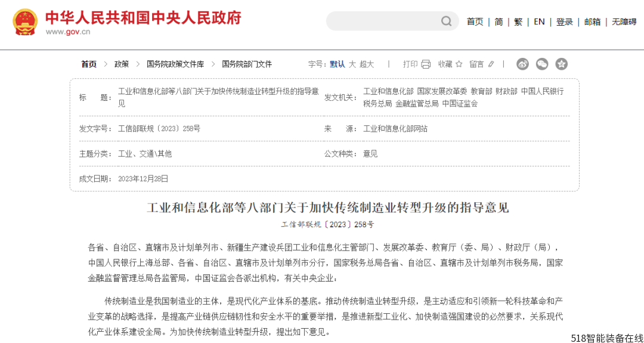Click the Qzone star share icon
The image size is (644, 343).
(561, 64)
